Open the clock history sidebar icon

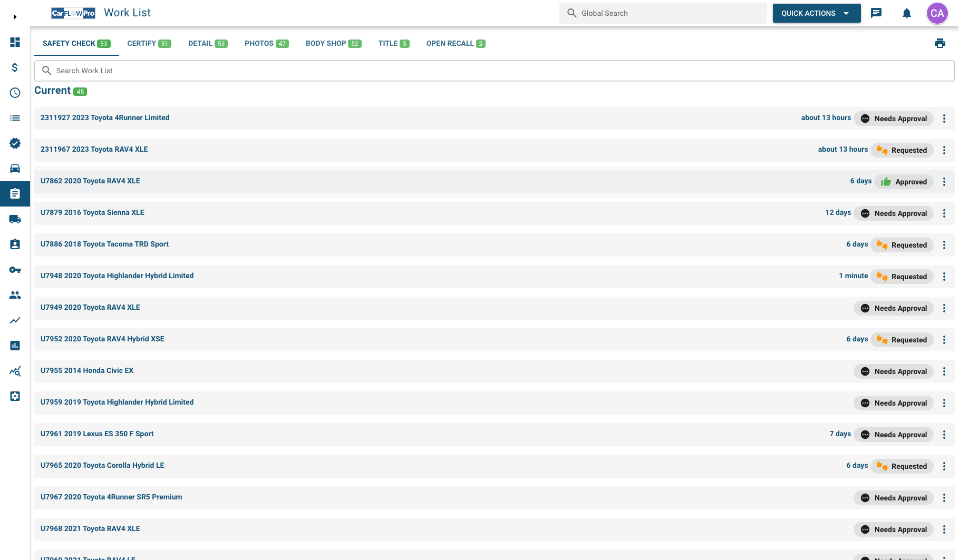15,93
